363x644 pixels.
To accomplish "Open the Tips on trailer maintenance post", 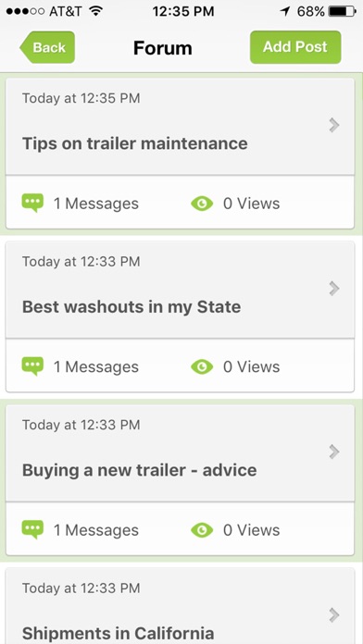I will point(180,127).
